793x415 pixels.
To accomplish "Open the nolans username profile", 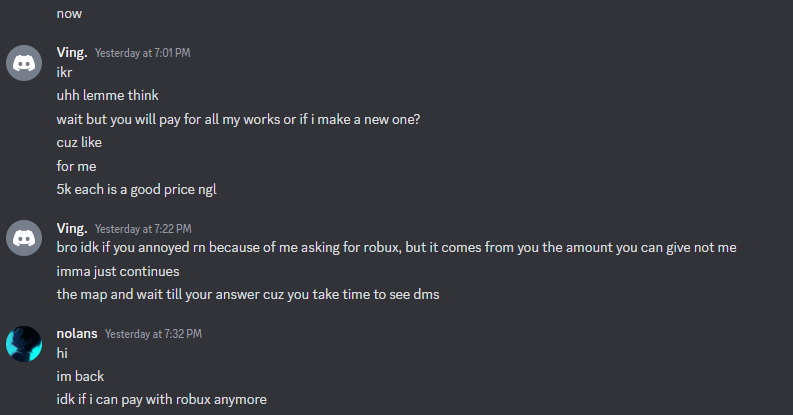I will [x=77, y=333].
